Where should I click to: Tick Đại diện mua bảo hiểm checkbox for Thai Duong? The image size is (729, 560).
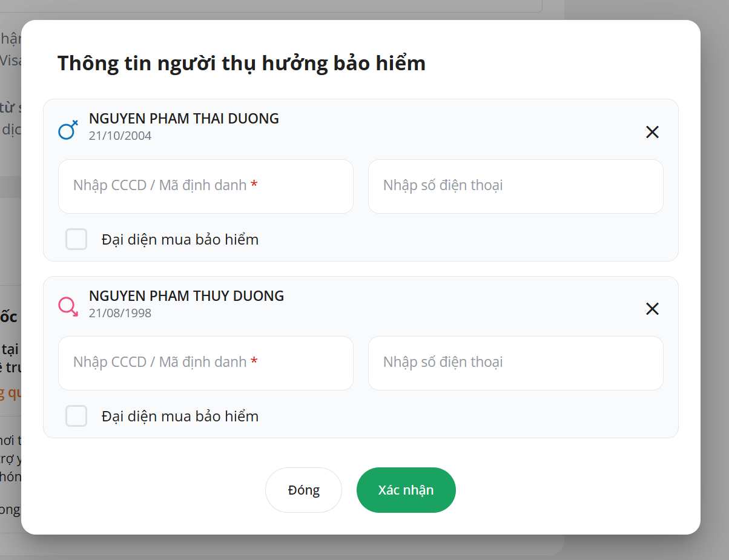[x=76, y=239]
